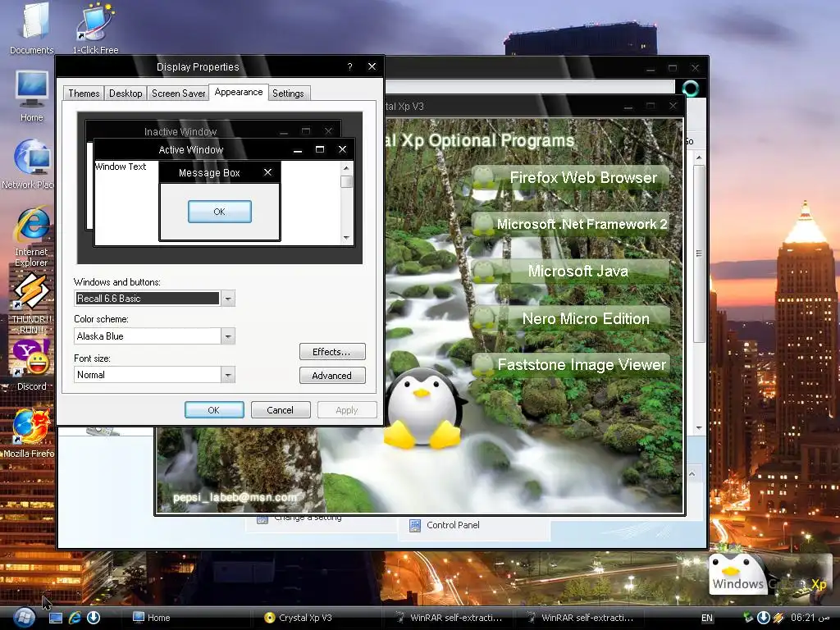Click the Display Properties help question mark
Screen dimensions: 840x630
349,66
